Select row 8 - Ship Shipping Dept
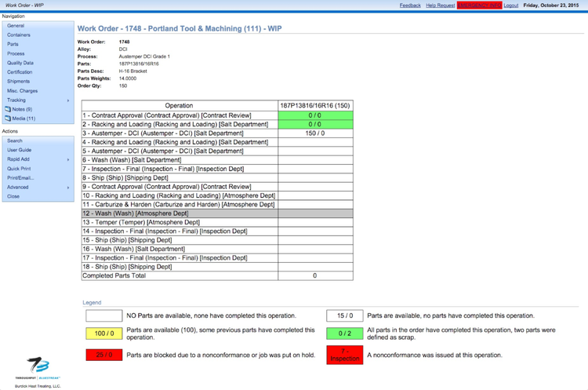 pyautogui.click(x=180, y=178)
